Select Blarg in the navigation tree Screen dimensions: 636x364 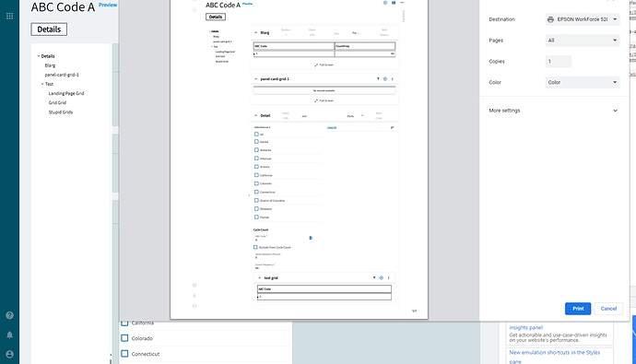[50, 65]
